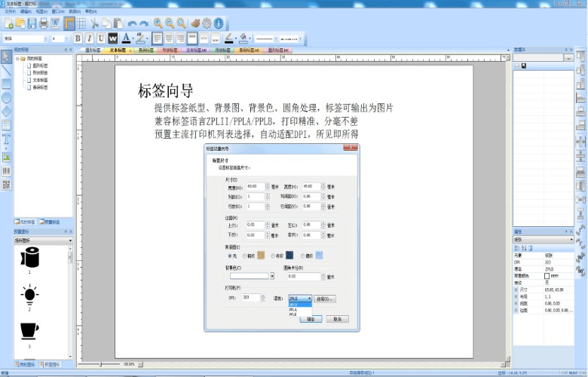588x377 pixels.
Task: Switch to the 预置标签 panel tab
Action: click(x=50, y=222)
